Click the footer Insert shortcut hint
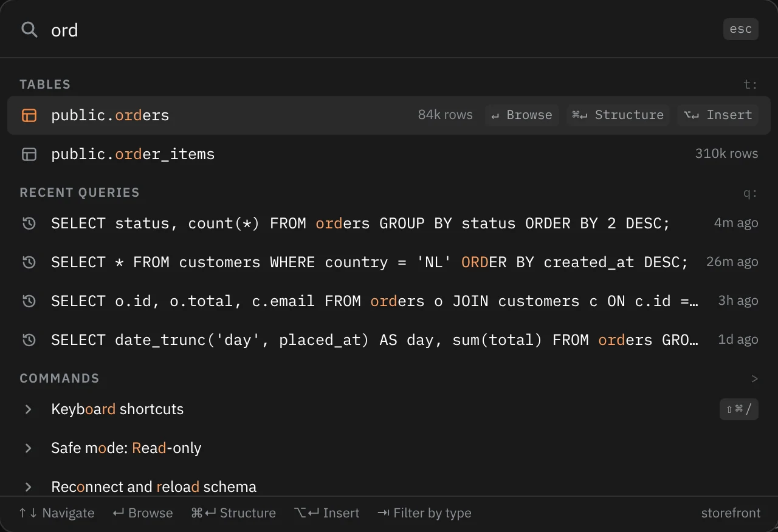The image size is (778, 532). tap(326, 513)
